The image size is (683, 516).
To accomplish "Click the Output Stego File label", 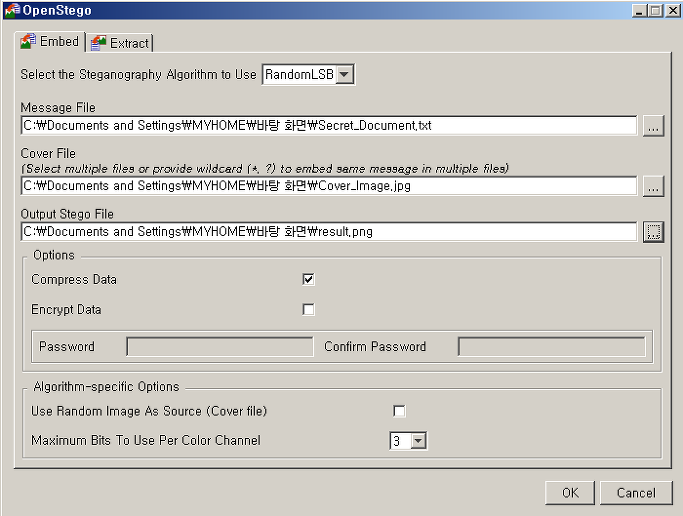I will 67,214.
